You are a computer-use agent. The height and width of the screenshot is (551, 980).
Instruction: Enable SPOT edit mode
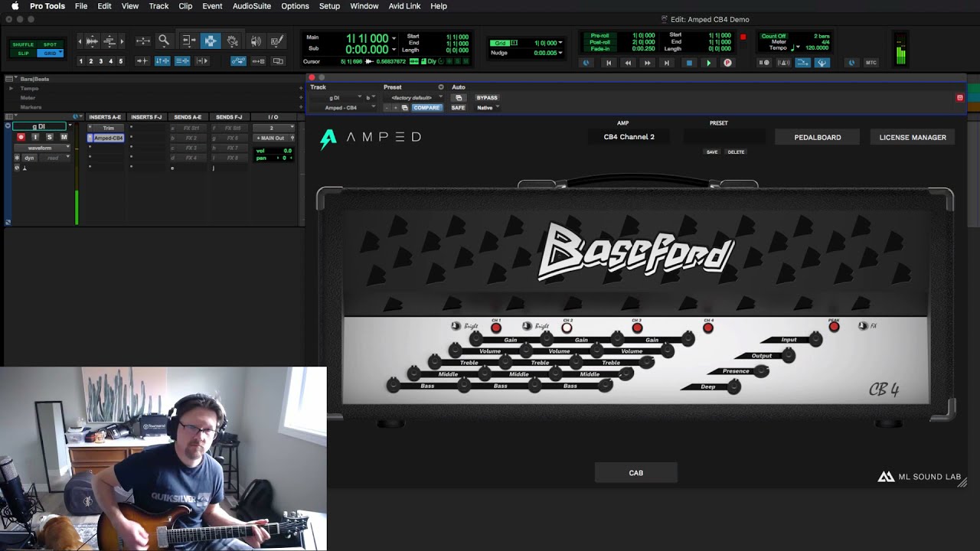click(x=50, y=45)
